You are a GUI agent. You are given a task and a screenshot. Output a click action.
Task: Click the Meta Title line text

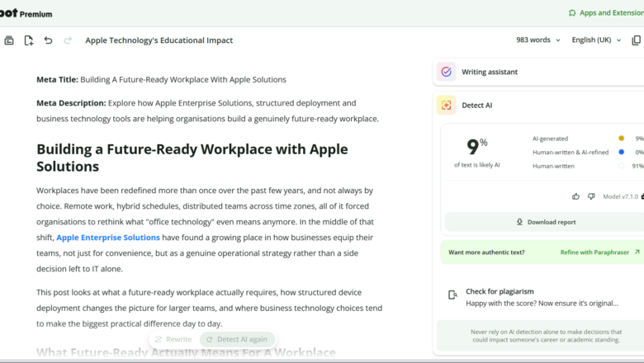click(161, 79)
